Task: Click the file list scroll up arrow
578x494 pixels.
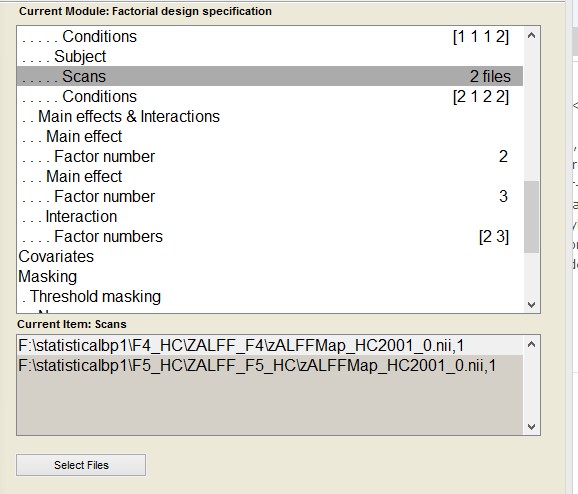Action: [x=532, y=345]
